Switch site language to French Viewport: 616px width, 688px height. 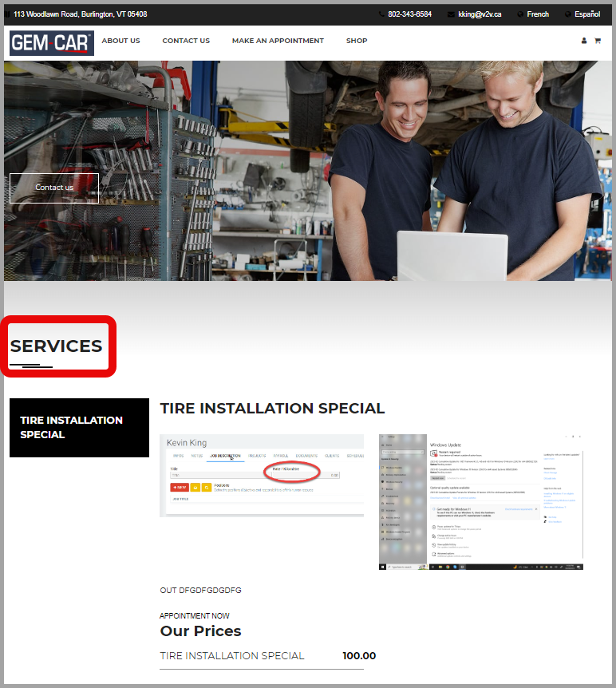(537, 14)
